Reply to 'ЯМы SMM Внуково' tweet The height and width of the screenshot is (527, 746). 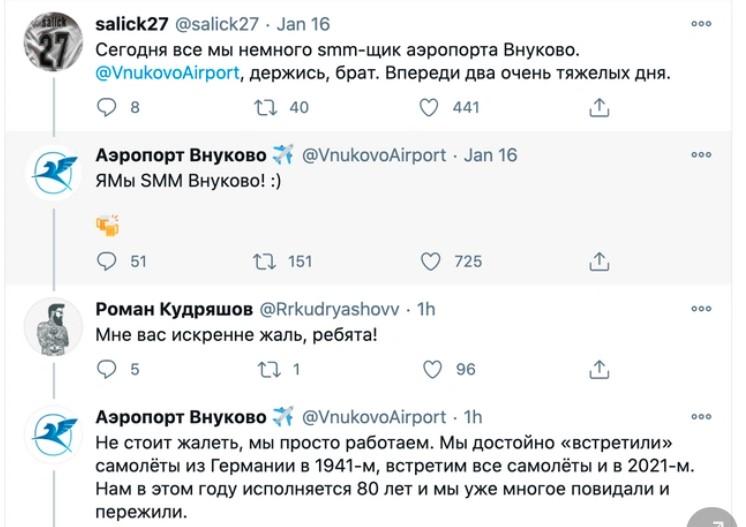coord(107,261)
